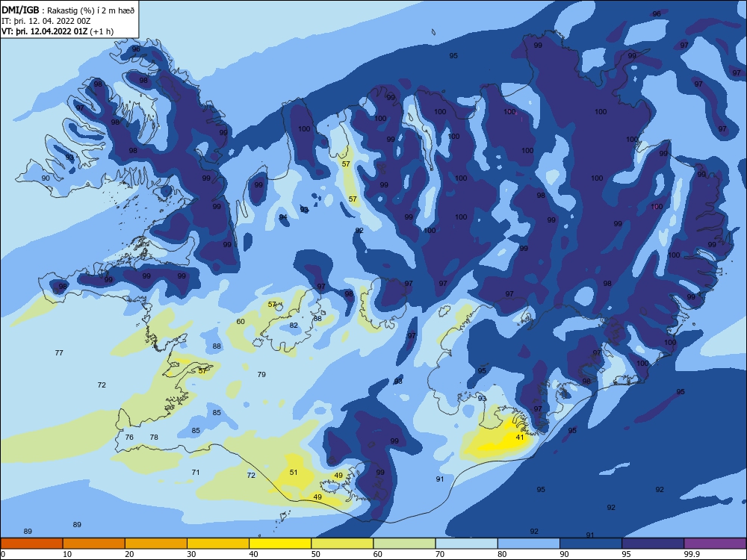Click the legend tick label 70

click(x=440, y=554)
